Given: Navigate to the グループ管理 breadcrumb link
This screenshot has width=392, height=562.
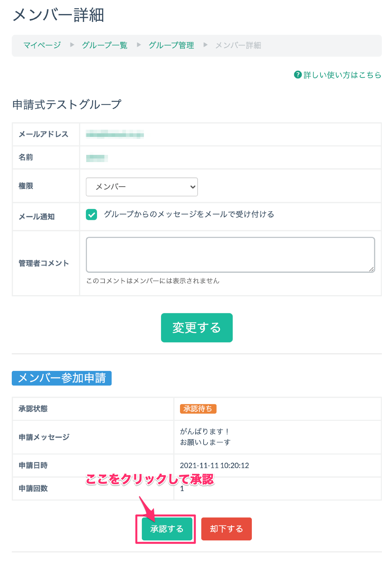Looking at the screenshot, I should click(x=171, y=45).
